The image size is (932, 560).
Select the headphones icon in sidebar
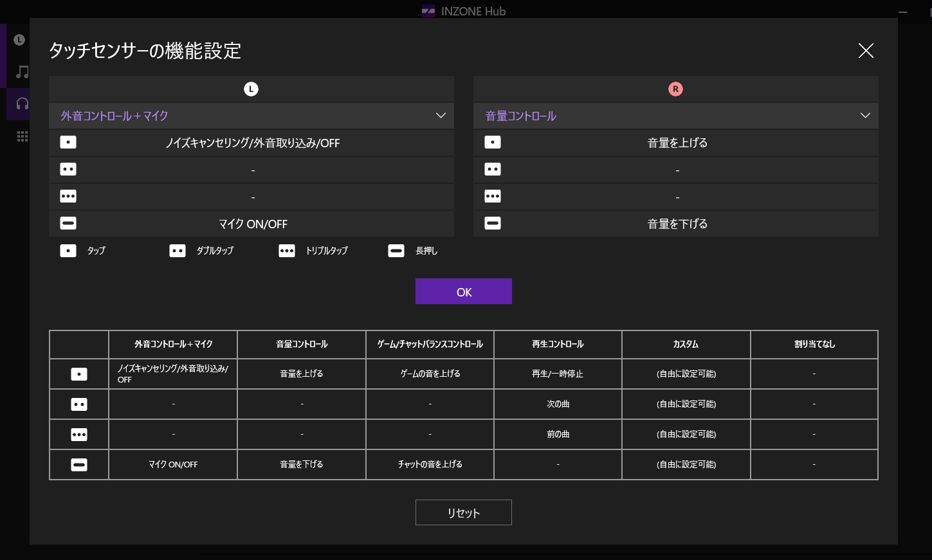click(22, 104)
